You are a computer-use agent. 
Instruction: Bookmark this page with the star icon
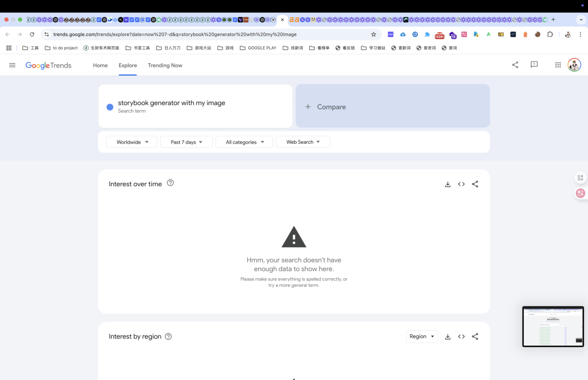pos(373,34)
